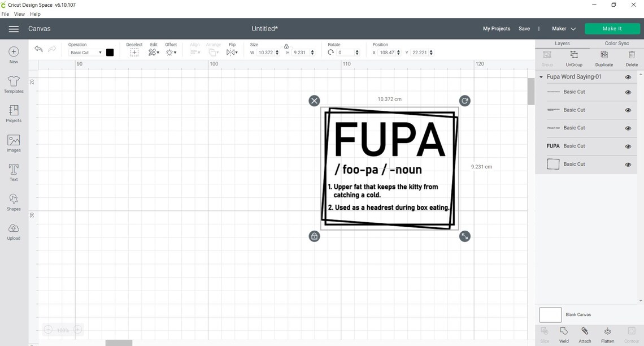Flatten the selected layers

click(607, 334)
